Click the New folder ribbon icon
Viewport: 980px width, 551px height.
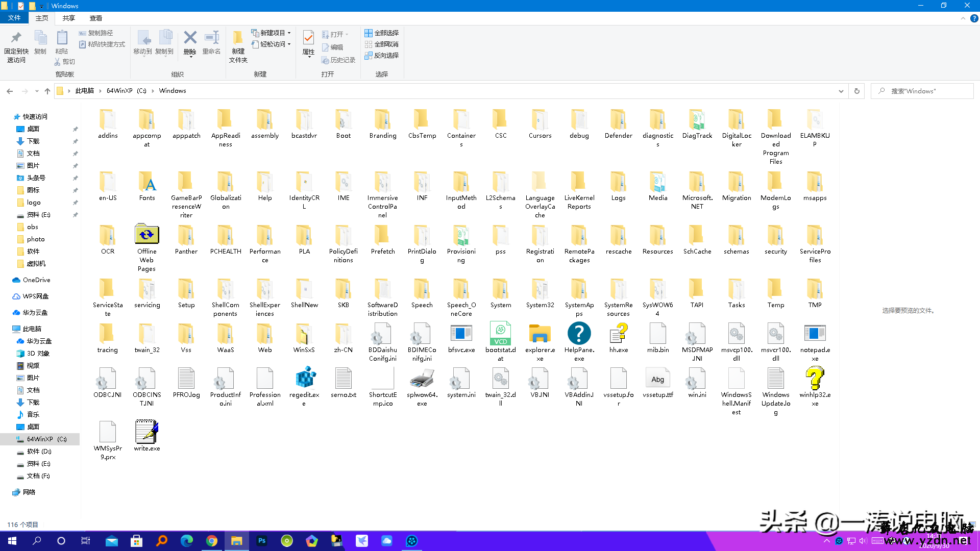click(238, 38)
